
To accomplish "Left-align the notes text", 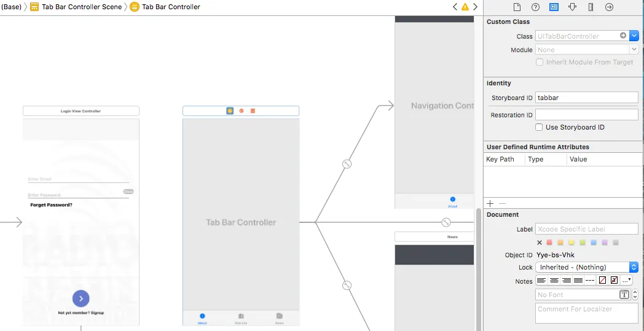I will [542, 281].
